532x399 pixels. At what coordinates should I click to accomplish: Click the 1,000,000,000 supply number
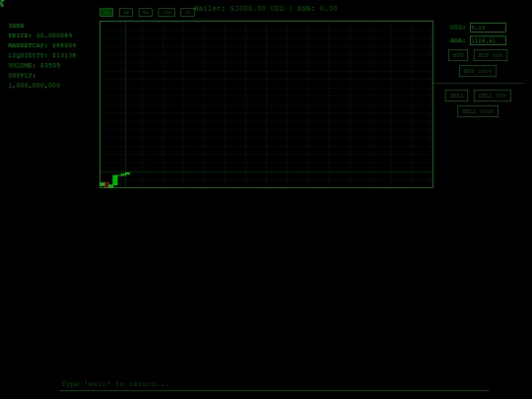pyautogui.click(x=34, y=86)
